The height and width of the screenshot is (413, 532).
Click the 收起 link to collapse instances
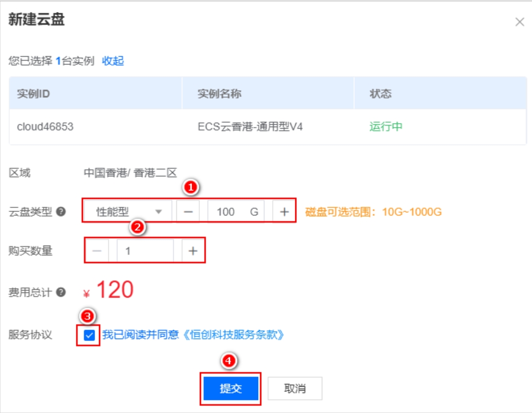pyautogui.click(x=113, y=61)
